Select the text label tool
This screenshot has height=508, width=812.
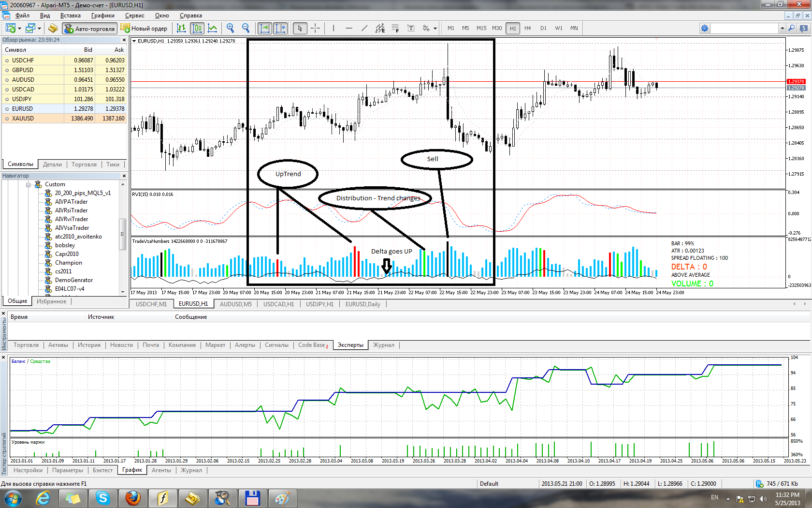click(411, 28)
